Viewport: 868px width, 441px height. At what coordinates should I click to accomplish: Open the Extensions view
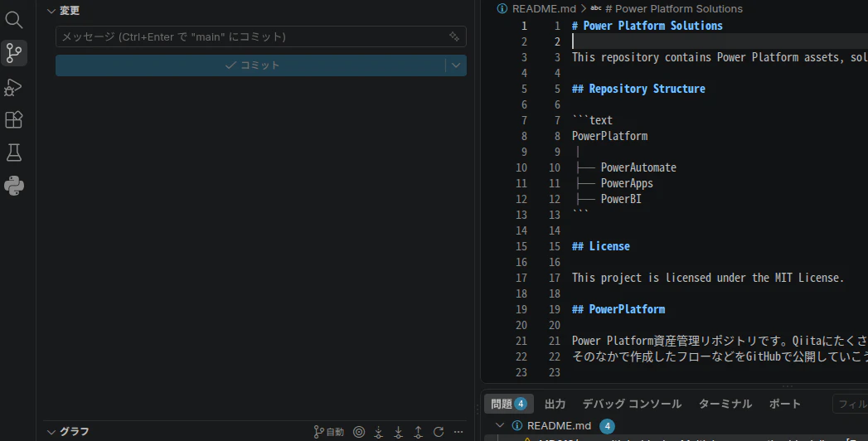click(x=14, y=119)
